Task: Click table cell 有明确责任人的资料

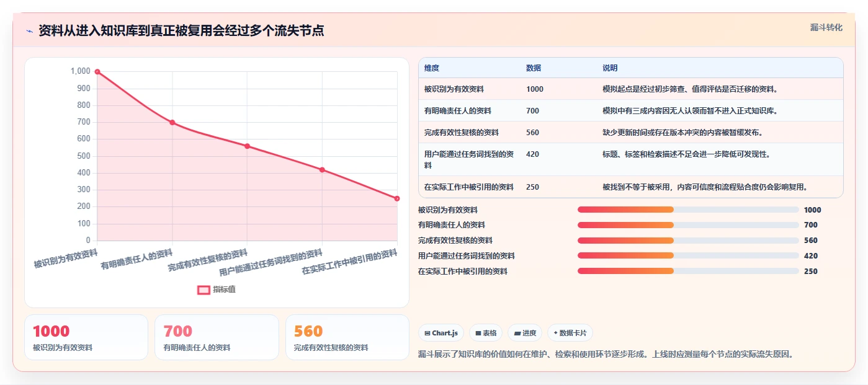Action: [458, 111]
